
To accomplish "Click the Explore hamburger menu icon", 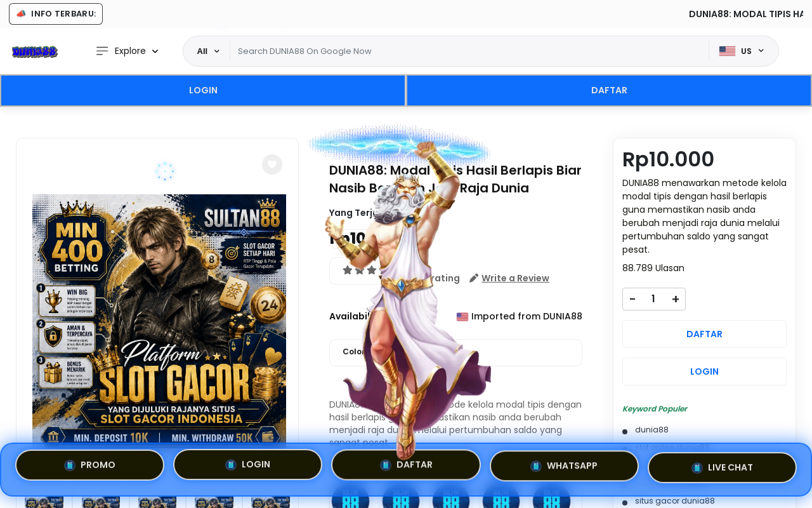I will pos(102,51).
